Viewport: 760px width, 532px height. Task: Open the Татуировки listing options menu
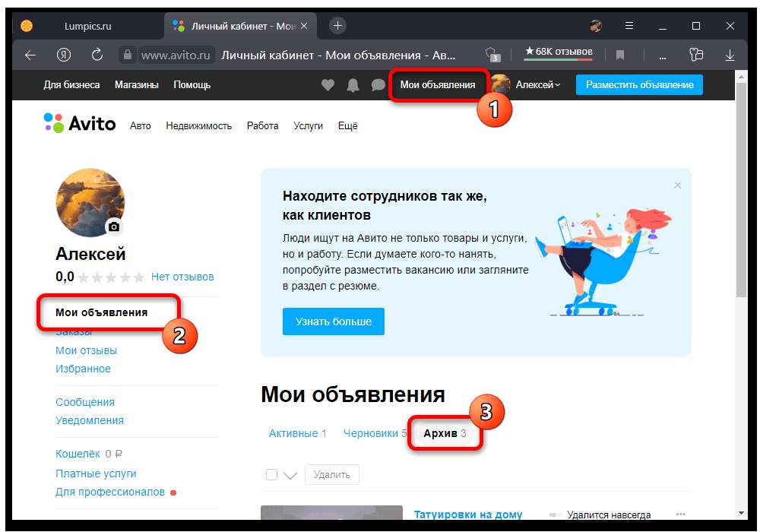680,514
